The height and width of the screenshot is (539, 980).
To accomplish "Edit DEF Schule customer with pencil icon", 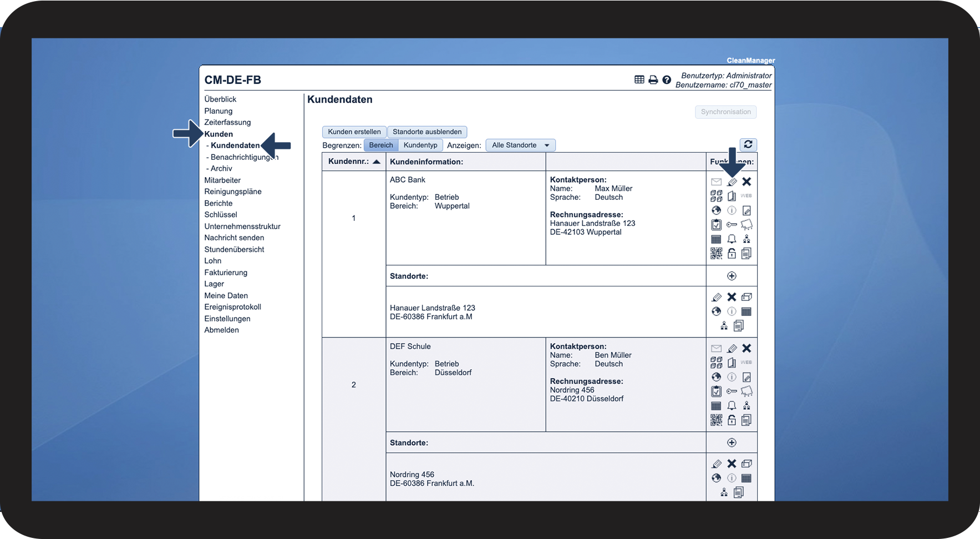I will click(x=732, y=348).
